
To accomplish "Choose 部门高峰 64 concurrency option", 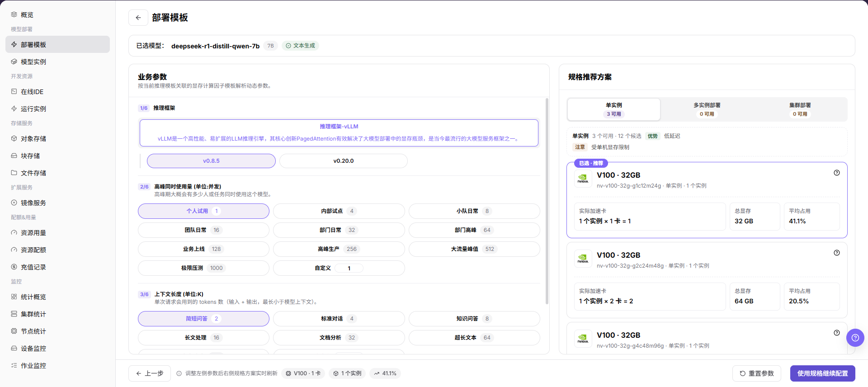I will click(x=474, y=230).
